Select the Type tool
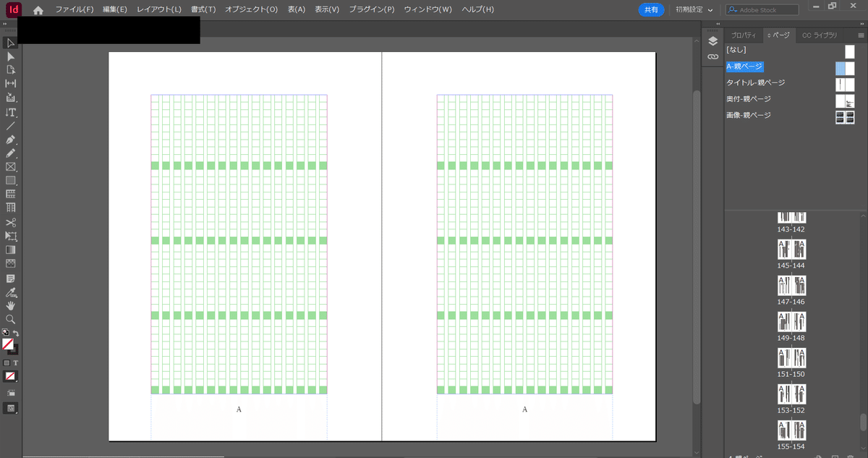The width and height of the screenshot is (868, 458). [11, 112]
